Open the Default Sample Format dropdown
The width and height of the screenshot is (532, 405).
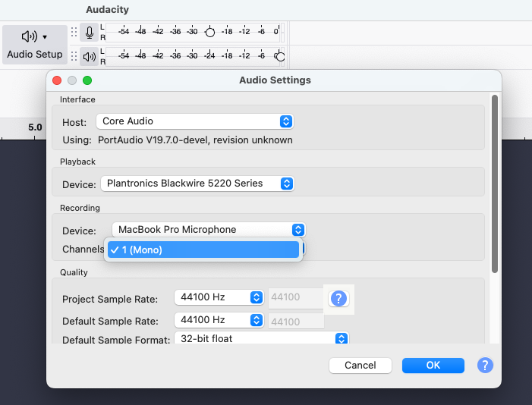point(261,338)
